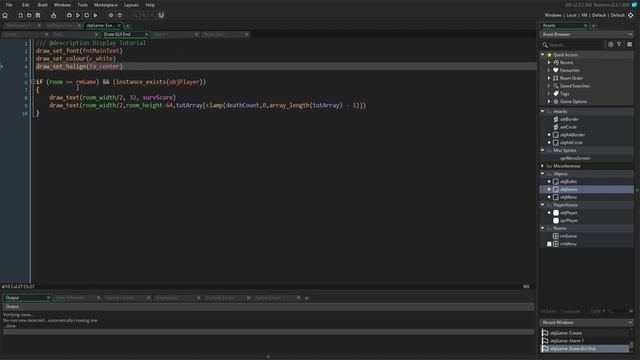Open the Edit menu
The height and width of the screenshot is (360, 640).
(x=26, y=5)
